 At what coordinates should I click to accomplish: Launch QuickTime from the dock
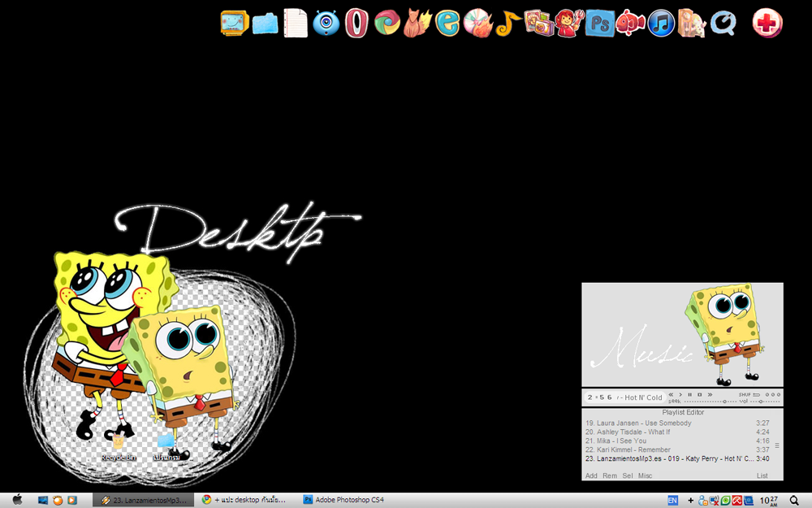(x=723, y=24)
